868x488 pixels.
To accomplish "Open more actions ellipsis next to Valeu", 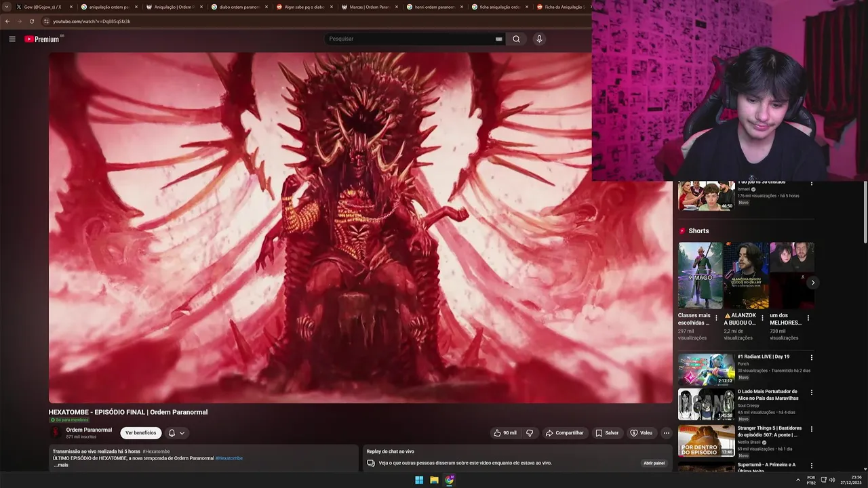I will (x=667, y=432).
